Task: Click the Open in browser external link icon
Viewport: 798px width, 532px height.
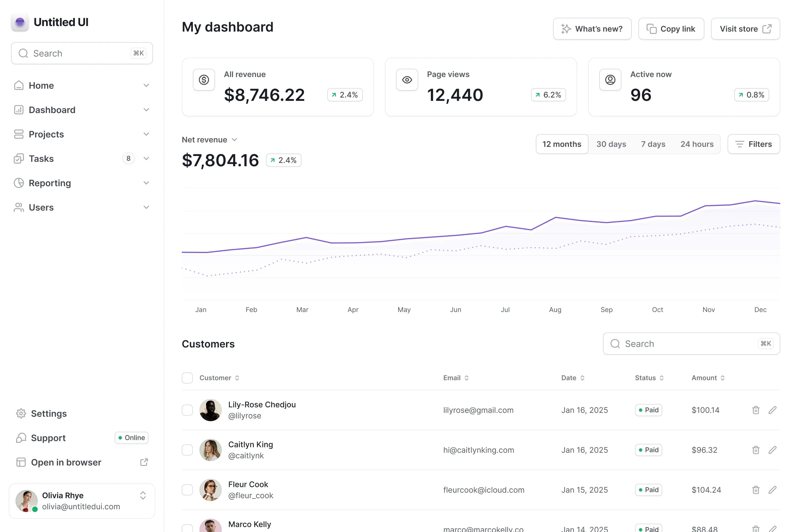Action: [144, 462]
